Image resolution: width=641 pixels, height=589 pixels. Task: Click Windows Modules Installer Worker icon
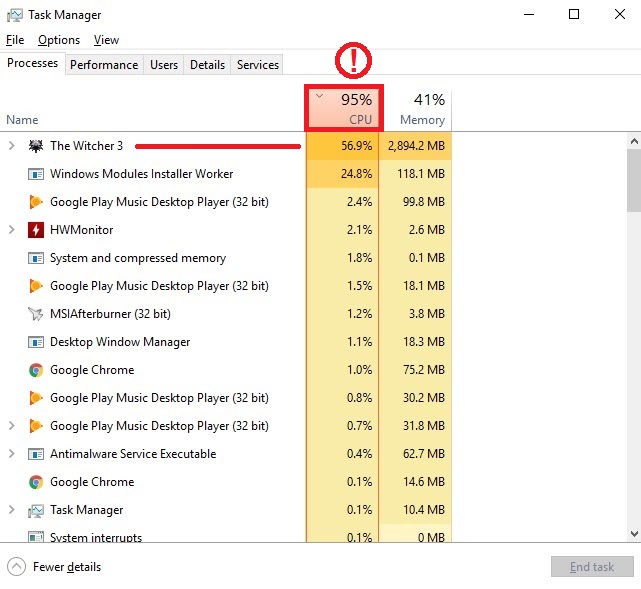pos(36,174)
